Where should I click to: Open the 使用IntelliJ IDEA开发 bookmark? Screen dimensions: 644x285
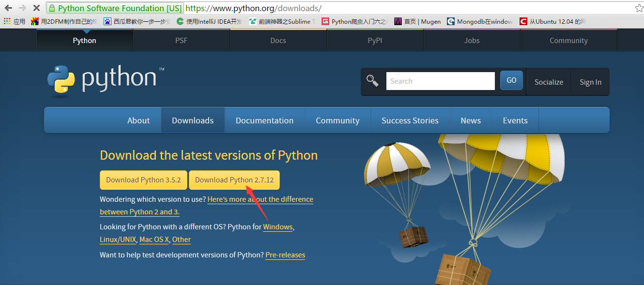tap(210, 21)
